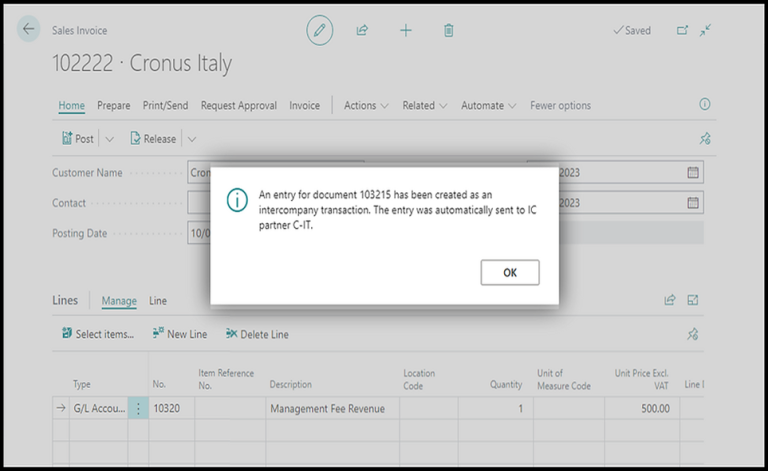Select the Manage tab in Lines

tap(119, 300)
